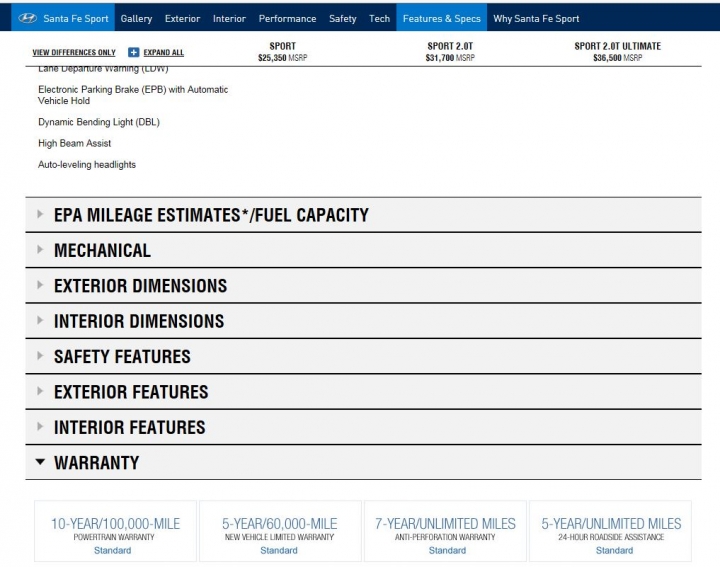
Task: Expand the Exterior Features section
Action: [x=363, y=392]
